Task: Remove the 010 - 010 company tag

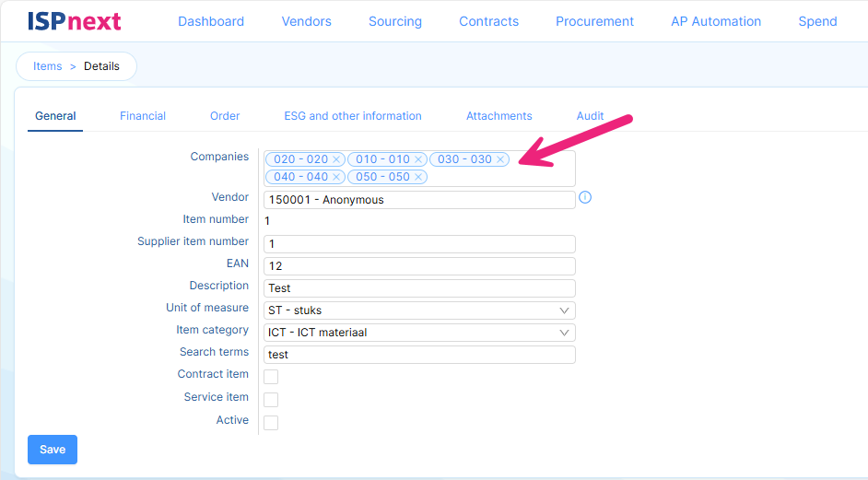Action: [x=418, y=159]
